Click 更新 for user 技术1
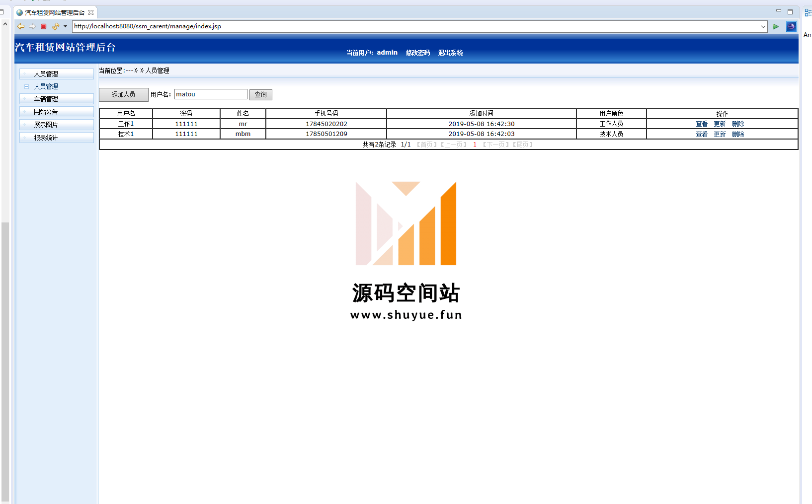 click(720, 135)
